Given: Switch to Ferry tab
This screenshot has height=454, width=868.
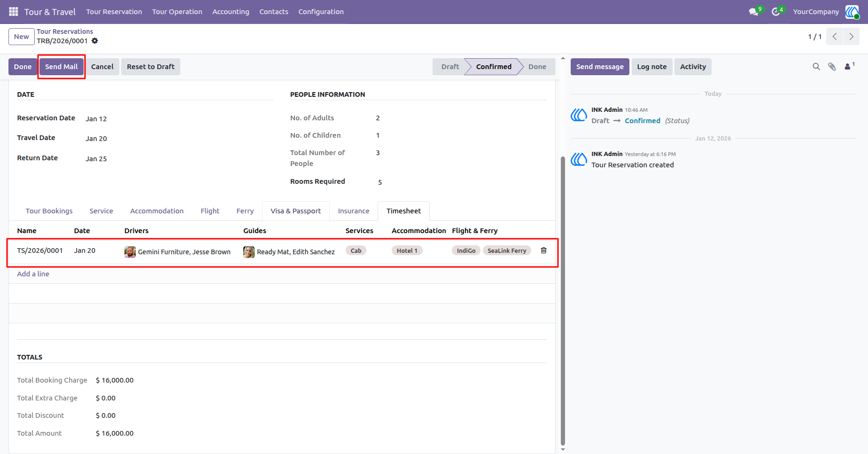Looking at the screenshot, I should pos(245,211).
